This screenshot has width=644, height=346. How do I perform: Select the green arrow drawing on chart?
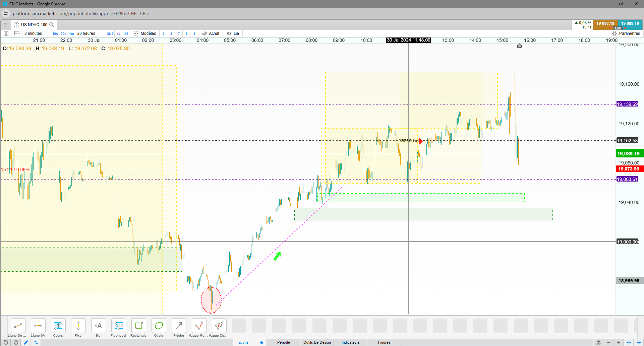(277, 256)
